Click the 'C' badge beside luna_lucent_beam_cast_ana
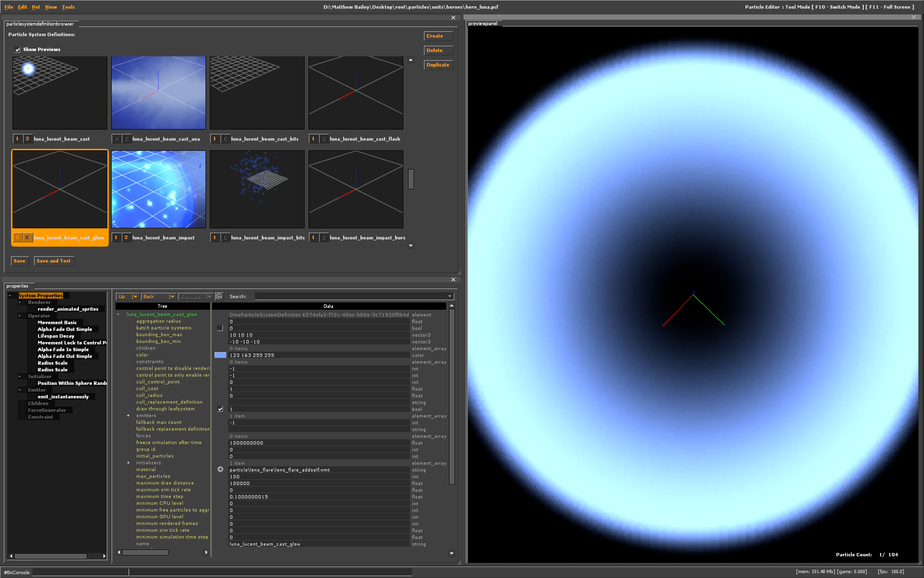 127,139
